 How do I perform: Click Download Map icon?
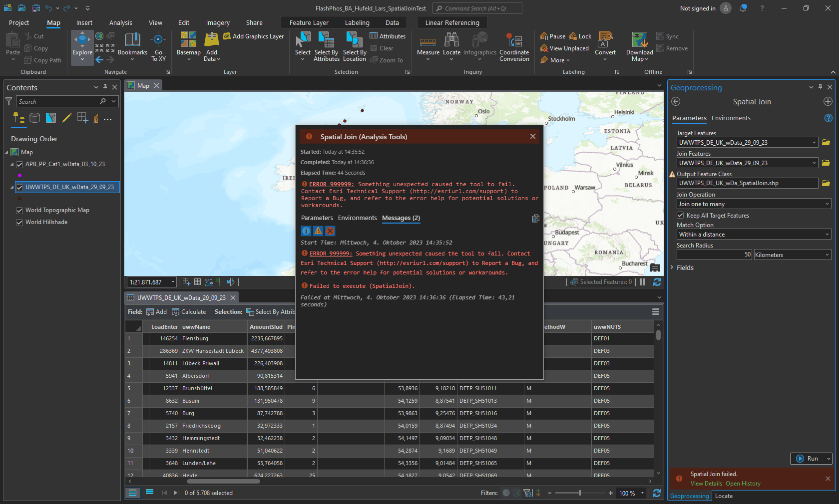pos(640,40)
